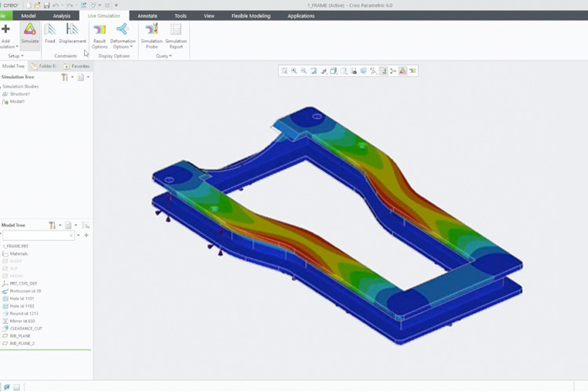Viewport: 588px width, 392px height.
Task: Open the Setup group dropdown
Action: [16, 56]
